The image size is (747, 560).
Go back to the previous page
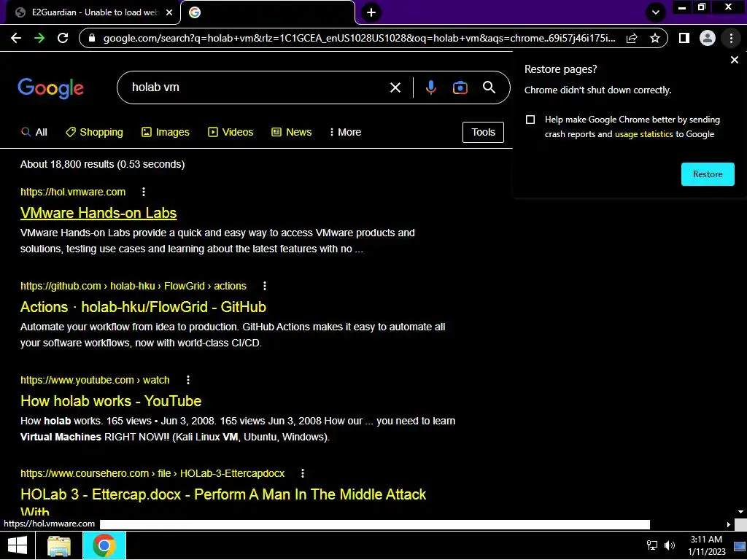click(16, 38)
